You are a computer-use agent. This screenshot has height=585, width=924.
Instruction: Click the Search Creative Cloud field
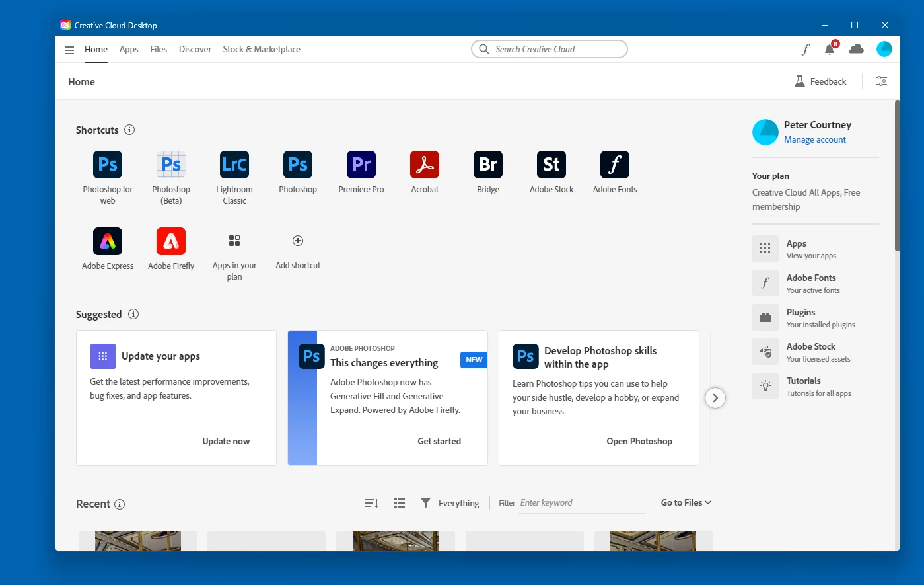(x=550, y=49)
